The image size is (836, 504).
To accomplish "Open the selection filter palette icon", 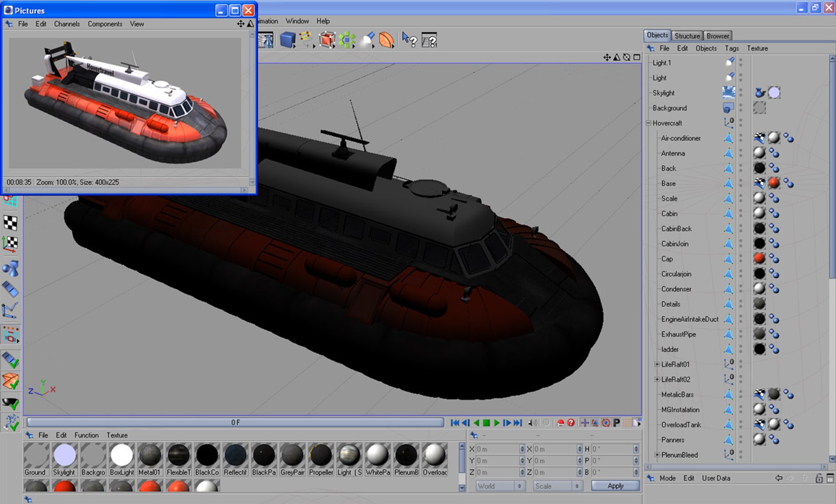I will (x=11, y=335).
